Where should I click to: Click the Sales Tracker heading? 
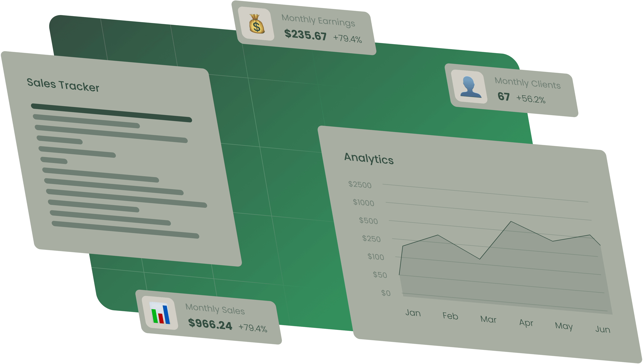[63, 85]
